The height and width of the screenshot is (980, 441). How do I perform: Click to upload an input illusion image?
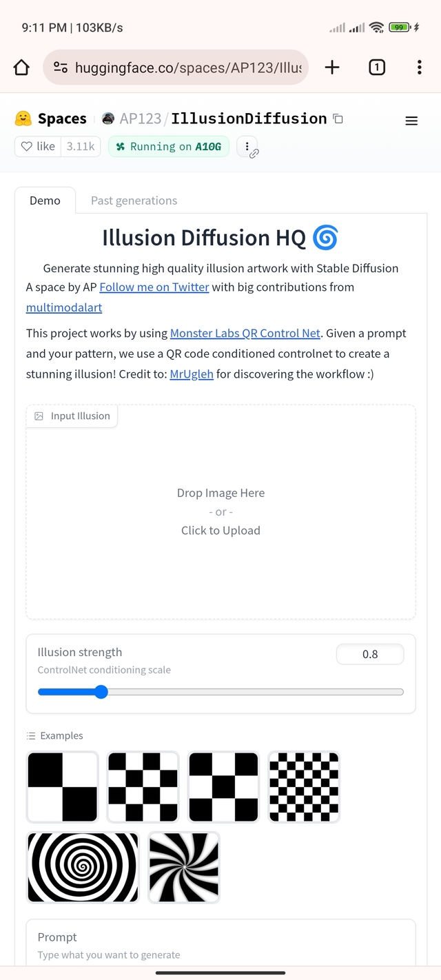click(220, 512)
